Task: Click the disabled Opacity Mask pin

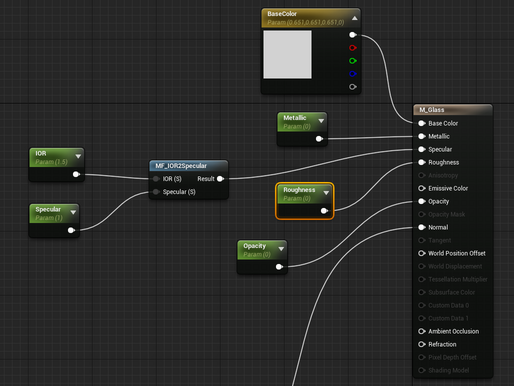Action: 422,214
